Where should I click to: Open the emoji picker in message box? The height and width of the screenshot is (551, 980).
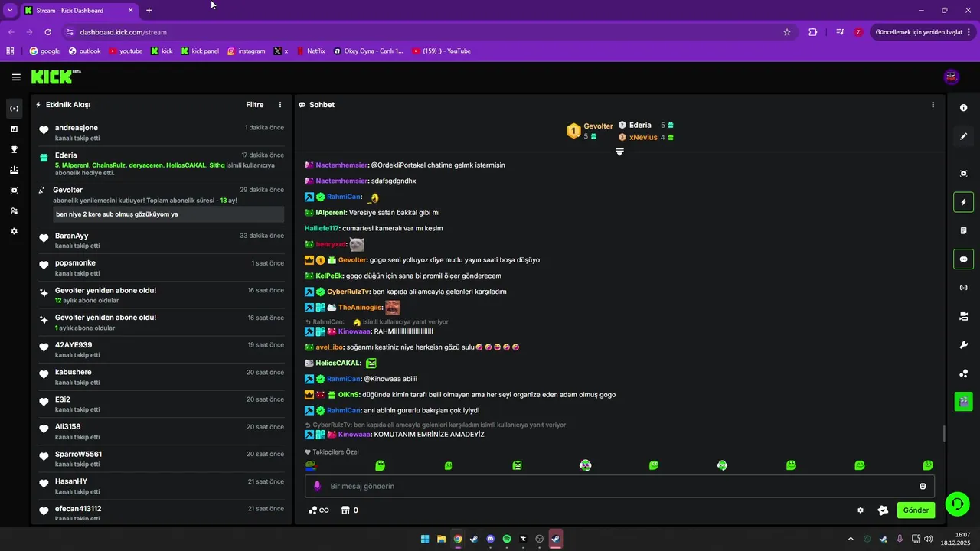pos(923,486)
